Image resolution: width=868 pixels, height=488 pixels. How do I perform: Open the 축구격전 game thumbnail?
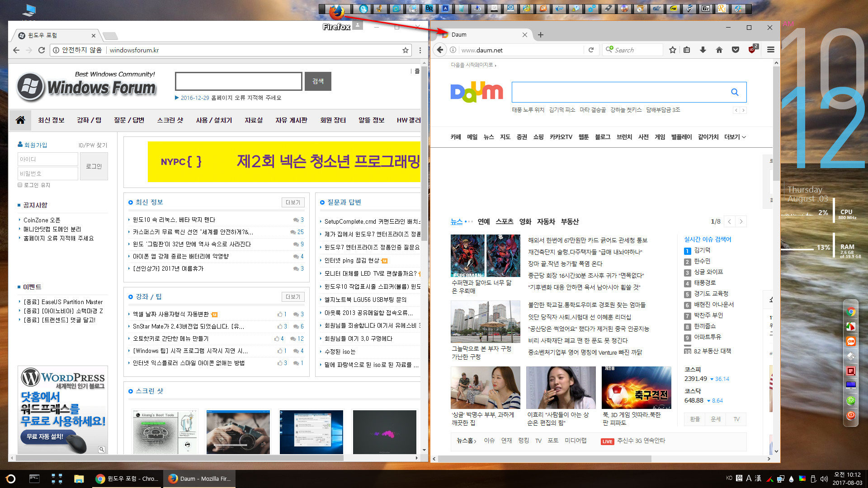point(636,388)
